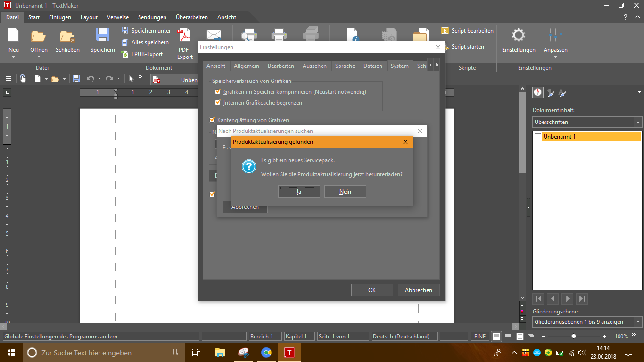Click quick-access save floppy icon
The width and height of the screenshot is (644, 362).
76,79
